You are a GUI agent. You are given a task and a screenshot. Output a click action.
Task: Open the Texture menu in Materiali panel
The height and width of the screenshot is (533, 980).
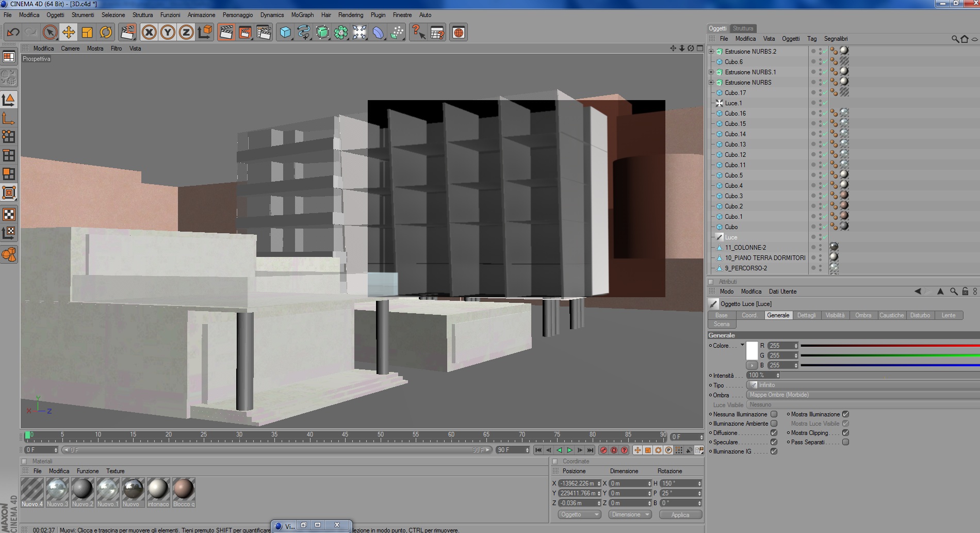click(x=116, y=471)
